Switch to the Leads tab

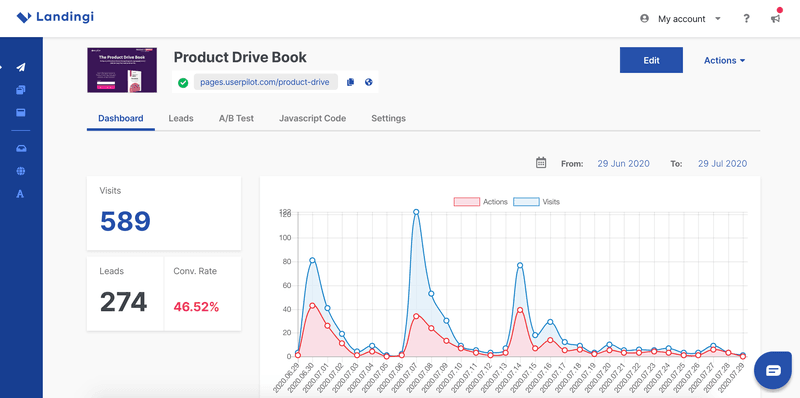[181, 118]
